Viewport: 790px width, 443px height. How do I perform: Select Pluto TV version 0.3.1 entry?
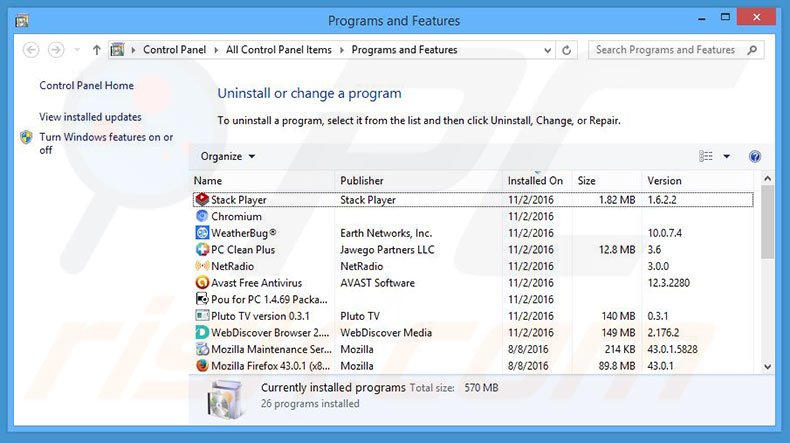(260, 317)
